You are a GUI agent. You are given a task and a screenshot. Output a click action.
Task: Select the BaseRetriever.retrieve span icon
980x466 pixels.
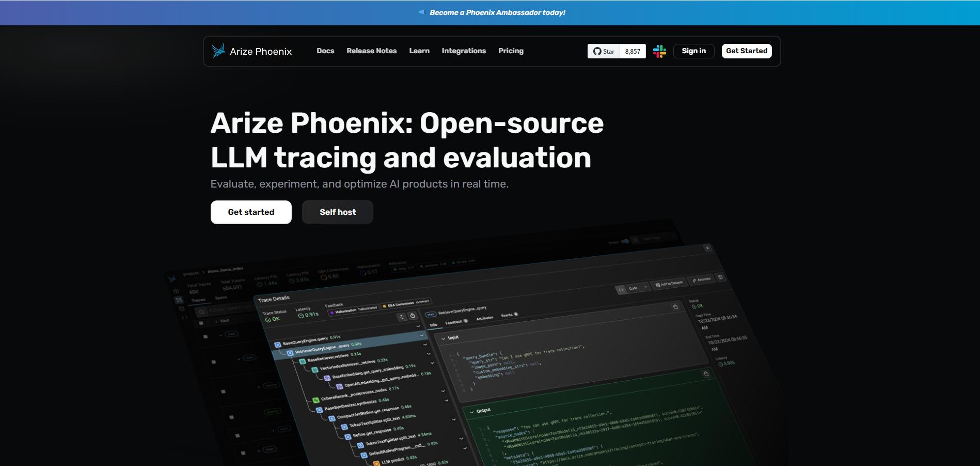click(303, 362)
